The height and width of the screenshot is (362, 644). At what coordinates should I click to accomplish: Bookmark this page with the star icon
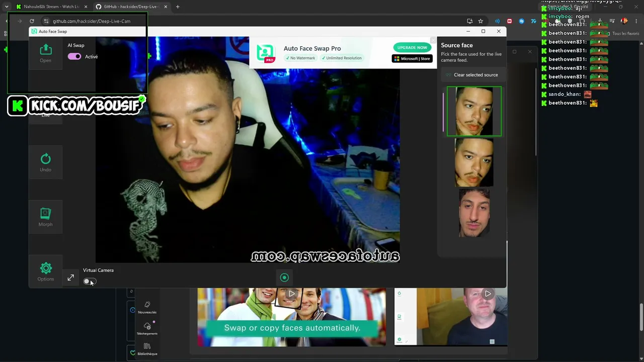480,21
